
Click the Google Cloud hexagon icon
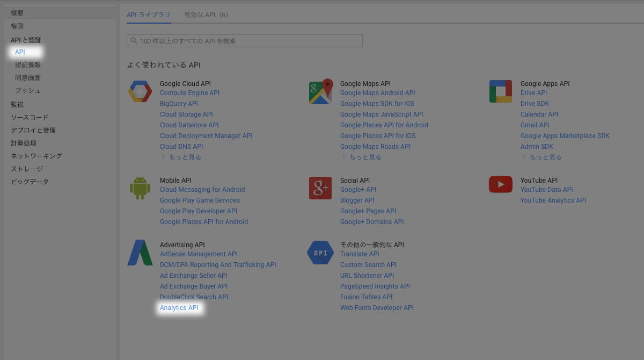pyautogui.click(x=140, y=91)
